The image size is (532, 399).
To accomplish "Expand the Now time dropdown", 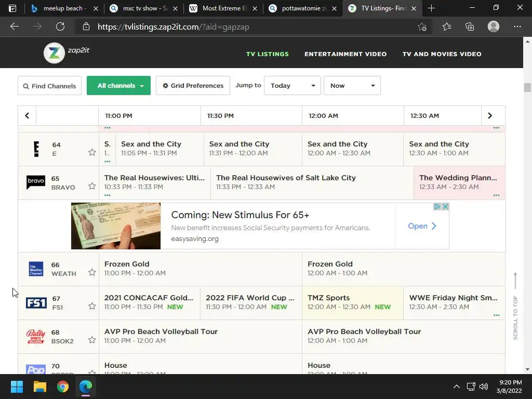I will (352, 86).
